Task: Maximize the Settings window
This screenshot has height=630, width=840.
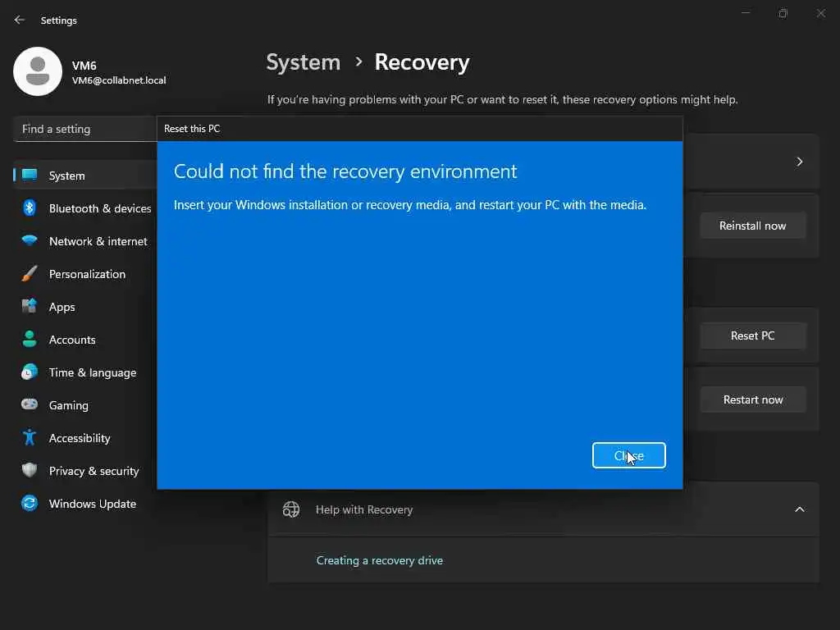Action: click(x=783, y=13)
